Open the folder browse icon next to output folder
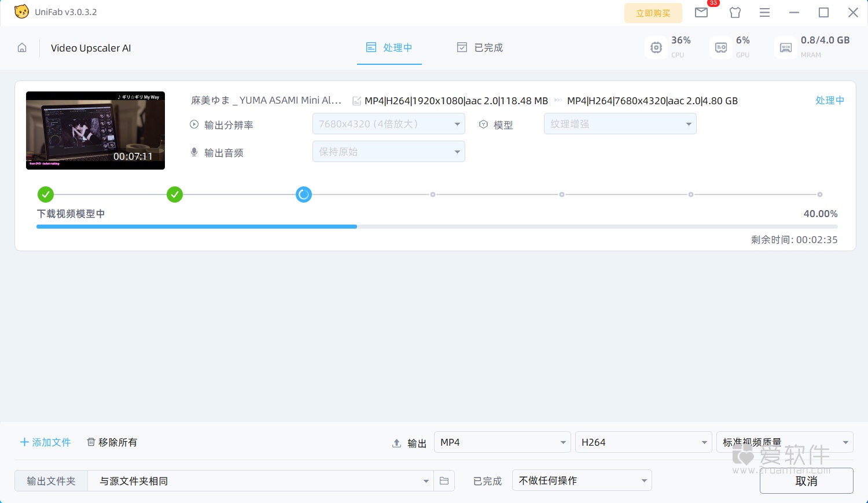Viewport: 868px width, 503px height. (444, 480)
